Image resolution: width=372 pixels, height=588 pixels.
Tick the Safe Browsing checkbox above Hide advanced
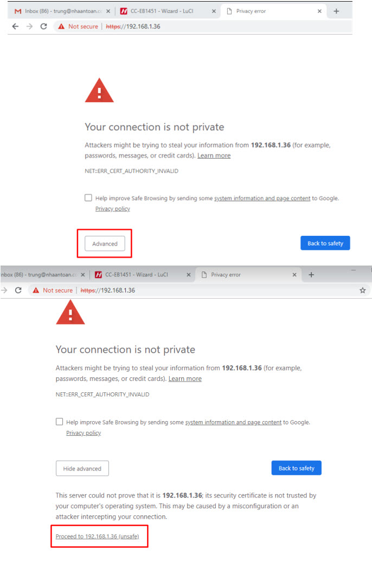point(60,422)
